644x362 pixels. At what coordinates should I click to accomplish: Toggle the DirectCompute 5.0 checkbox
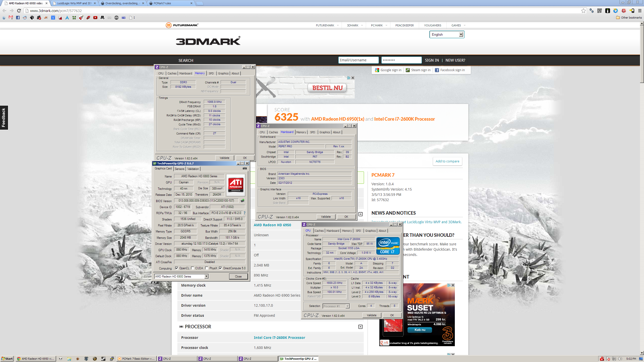coord(220,268)
